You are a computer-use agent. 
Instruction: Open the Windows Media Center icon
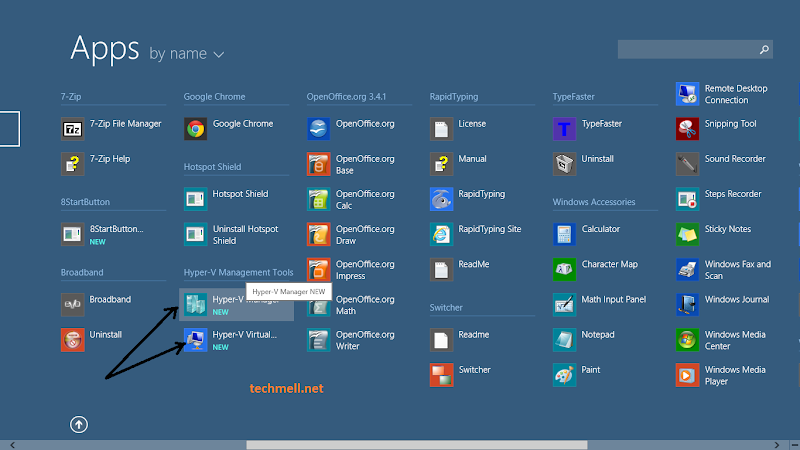[687, 340]
